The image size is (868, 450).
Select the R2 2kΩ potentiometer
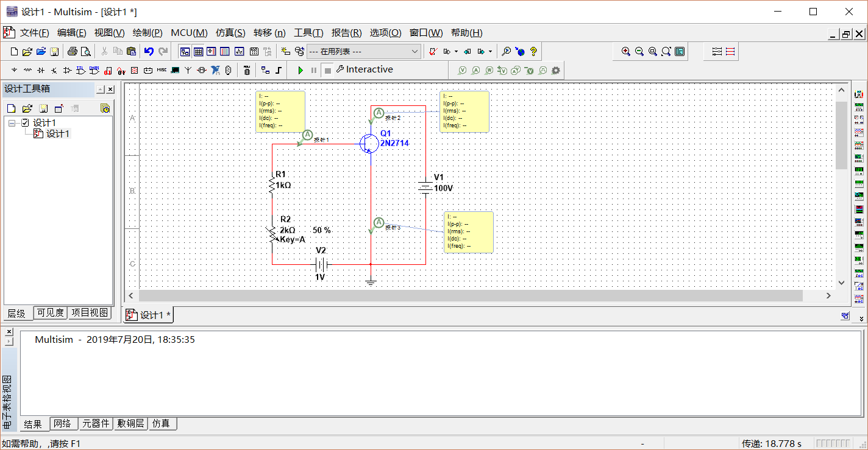pyautogui.click(x=272, y=234)
